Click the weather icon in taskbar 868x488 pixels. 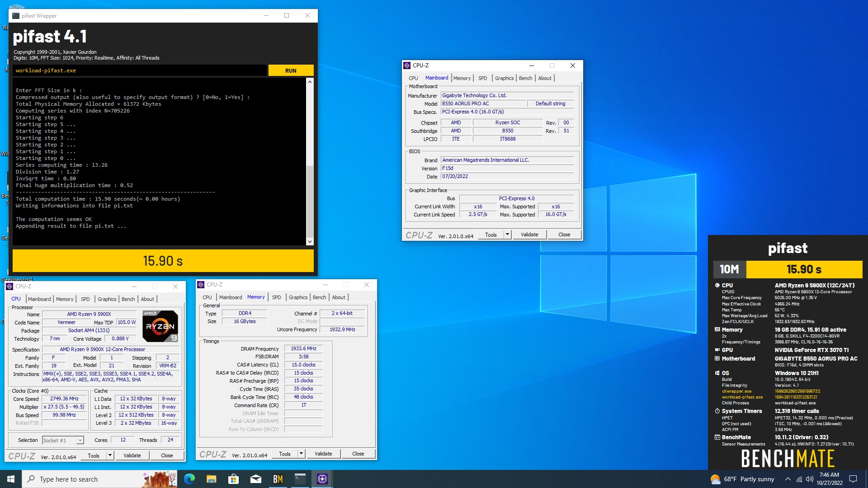[x=715, y=479]
